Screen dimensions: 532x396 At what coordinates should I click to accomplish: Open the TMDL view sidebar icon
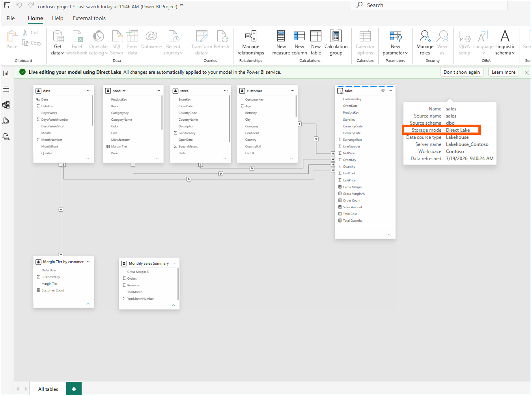coord(6,136)
